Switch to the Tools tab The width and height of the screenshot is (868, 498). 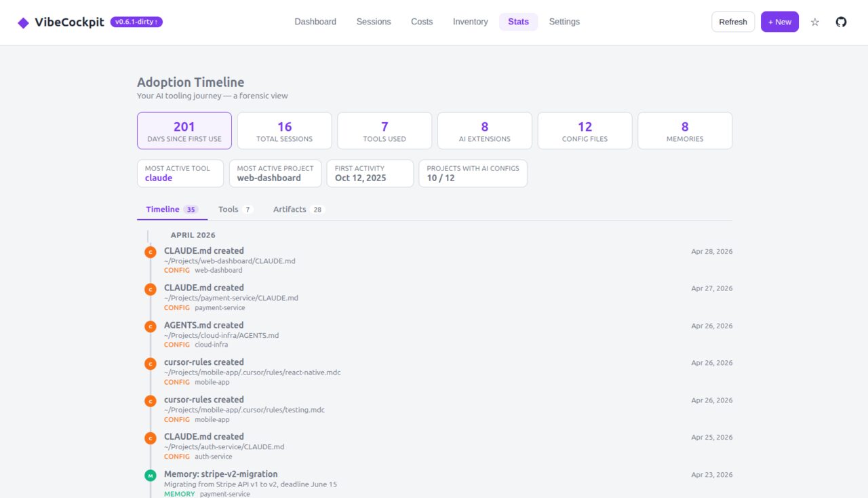(227, 209)
